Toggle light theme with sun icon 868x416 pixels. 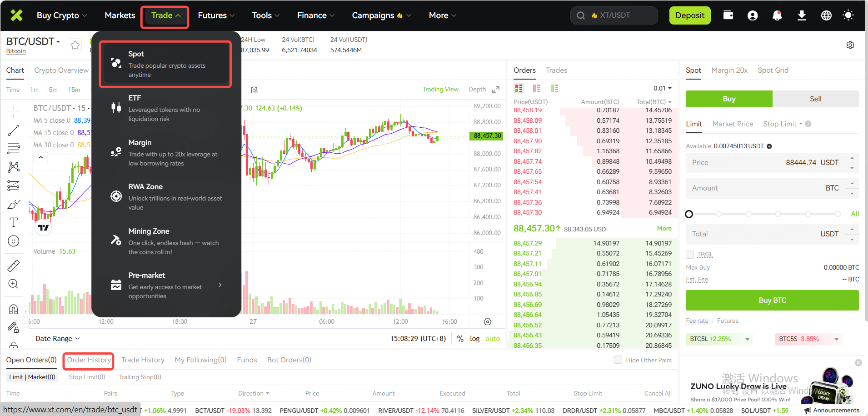coord(848,15)
